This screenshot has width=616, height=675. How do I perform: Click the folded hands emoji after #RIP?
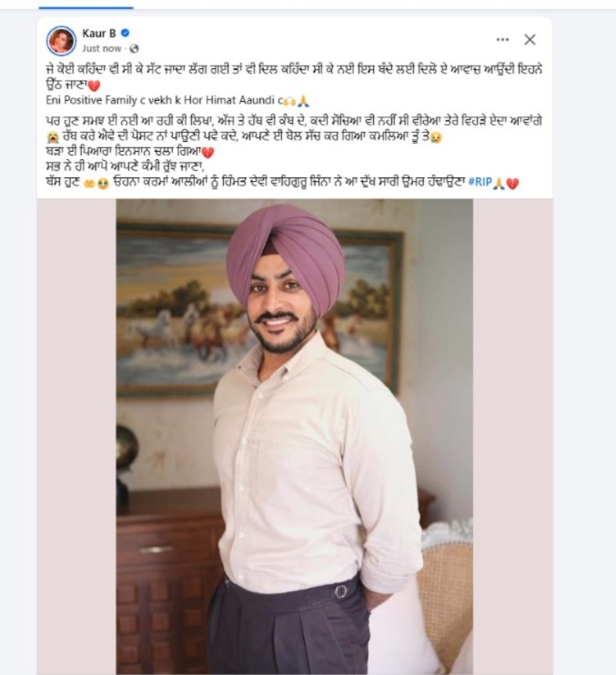pos(499,184)
